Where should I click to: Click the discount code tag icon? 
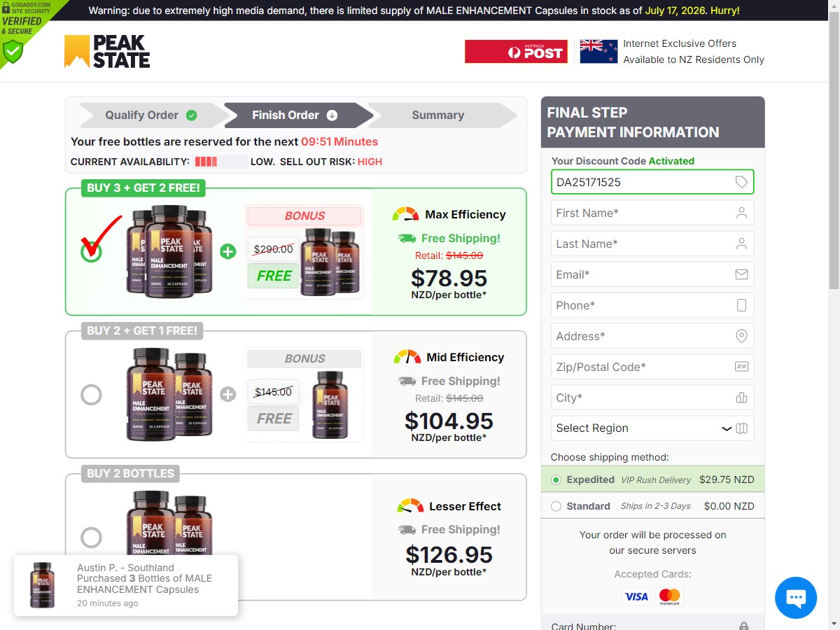(x=741, y=182)
